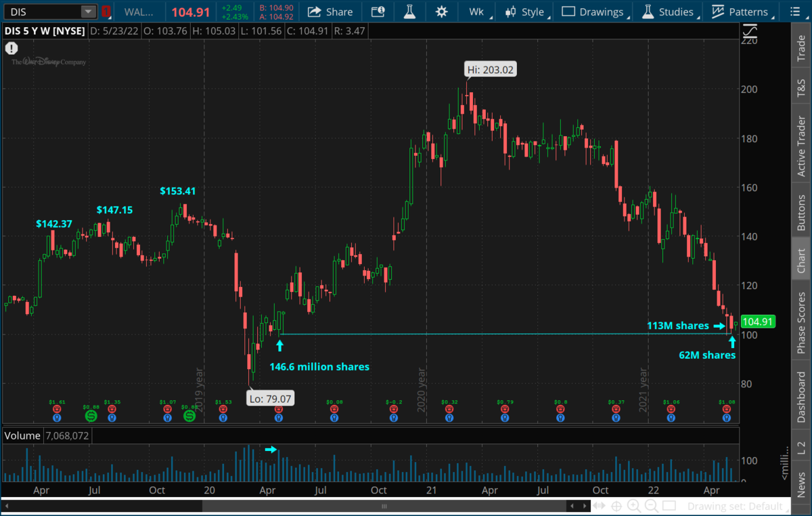Click the phone icon under $1.53
Viewport: 812px width, 516px height.
coord(223,409)
